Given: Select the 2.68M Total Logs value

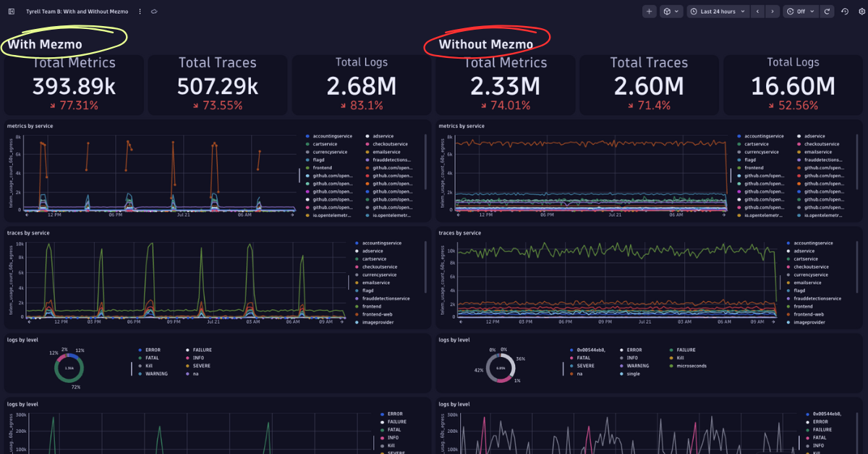Looking at the screenshot, I should pyautogui.click(x=362, y=86).
